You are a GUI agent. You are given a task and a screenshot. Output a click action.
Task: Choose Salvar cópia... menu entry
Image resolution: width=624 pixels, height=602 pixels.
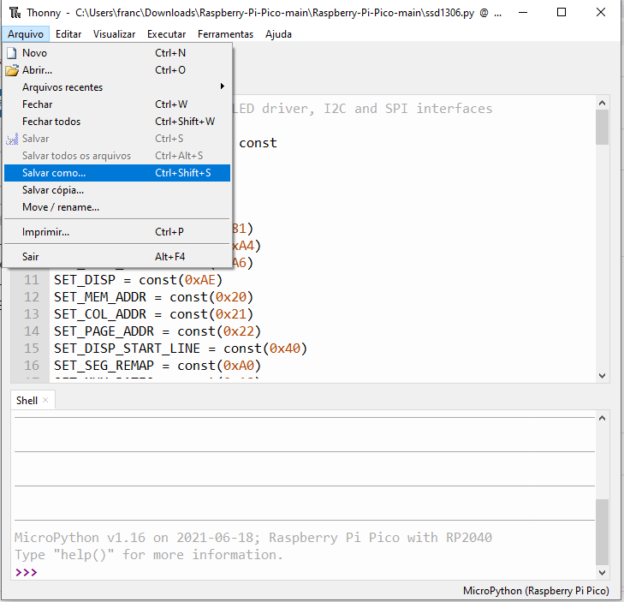pyautogui.click(x=117, y=190)
